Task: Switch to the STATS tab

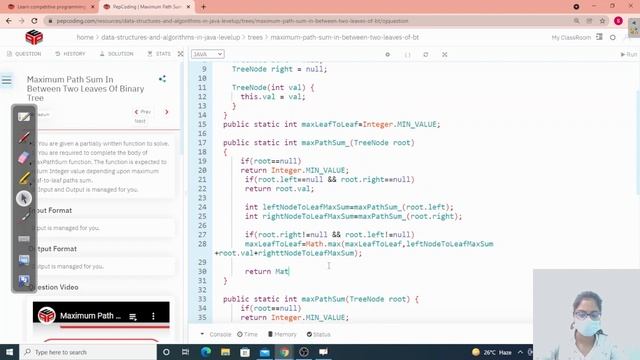Action: pyautogui.click(x=160, y=53)
